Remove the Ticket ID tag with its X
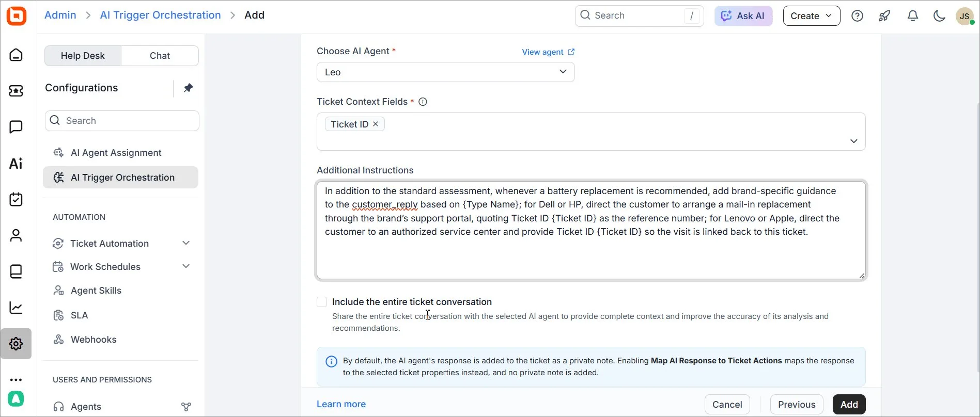The height and width of the screenshot is (417, 980). click(x=376, y=124)
